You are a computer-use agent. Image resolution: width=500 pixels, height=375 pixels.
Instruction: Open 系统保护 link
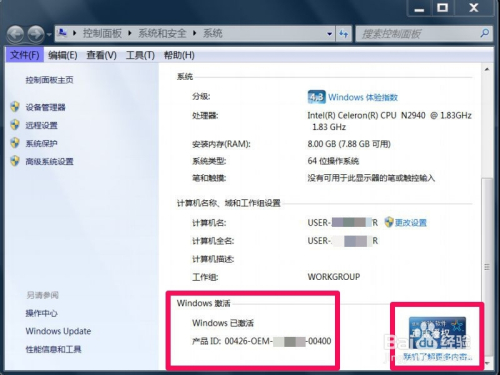(41, 143)
